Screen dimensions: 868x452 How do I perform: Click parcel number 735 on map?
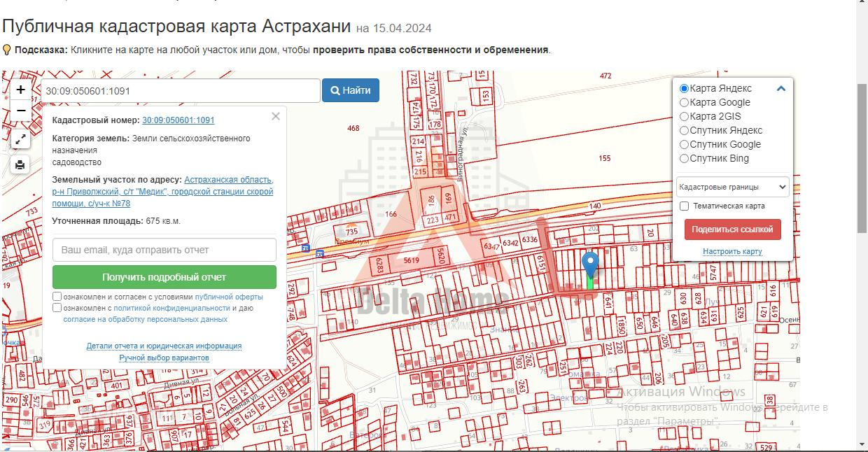pyautogui.click(x=352, y=231)
